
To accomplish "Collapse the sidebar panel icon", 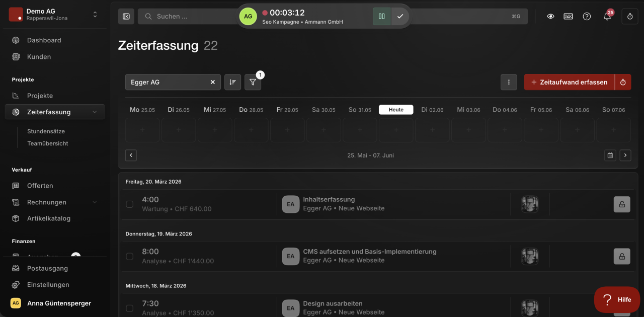I will [x=126, y=16].
